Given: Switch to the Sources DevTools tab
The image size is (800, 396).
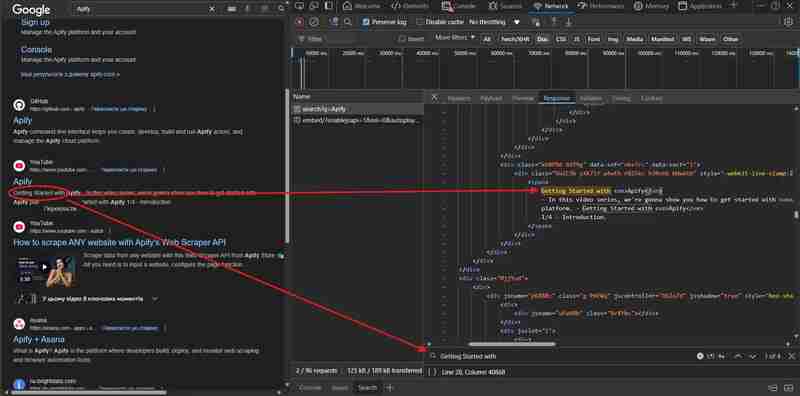Looking at the screenshot, I should click(x=505, y=6).
